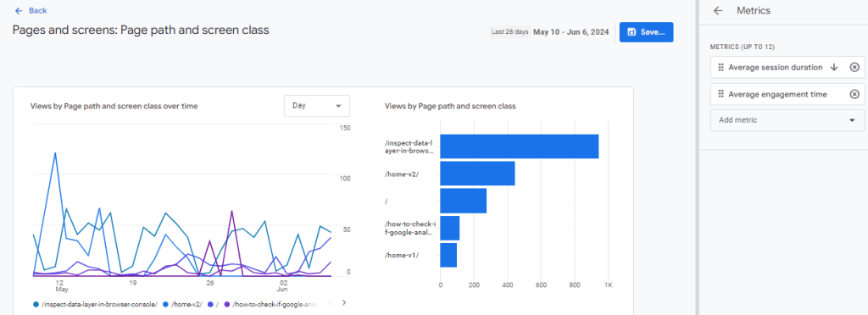Click the /inspect-data-layer bar in bar chart
The height and width of the screenshot is (315, 868).
tap(520, 146)
